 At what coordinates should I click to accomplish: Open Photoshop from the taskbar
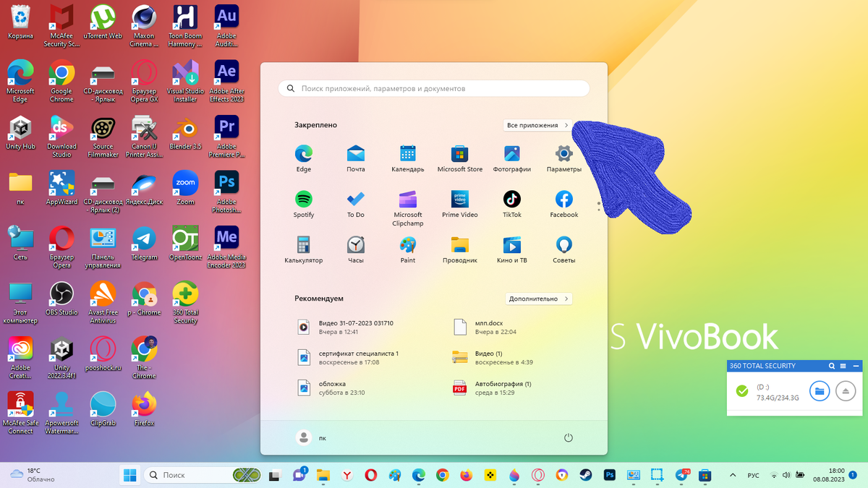click(x=610, y=475)
